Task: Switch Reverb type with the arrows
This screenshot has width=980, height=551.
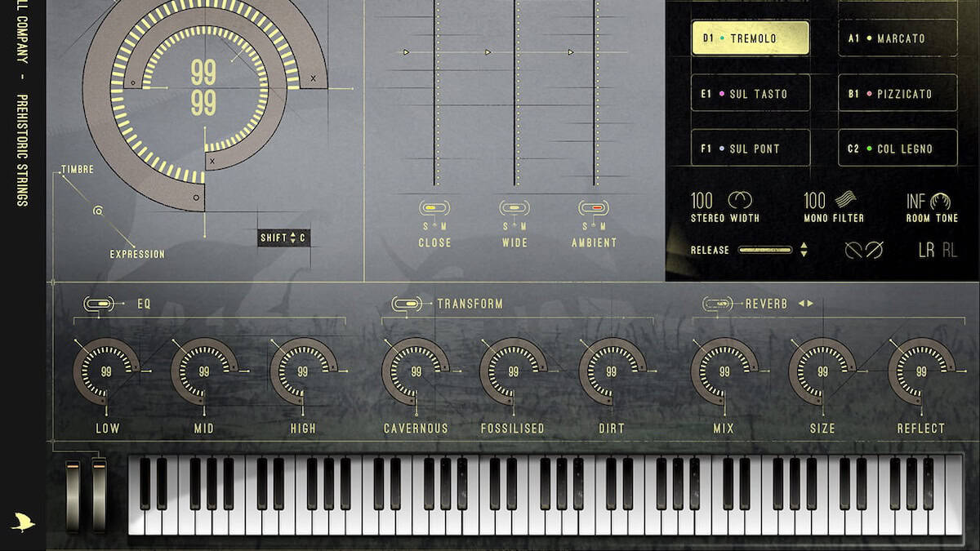Action: pos(805,304)
